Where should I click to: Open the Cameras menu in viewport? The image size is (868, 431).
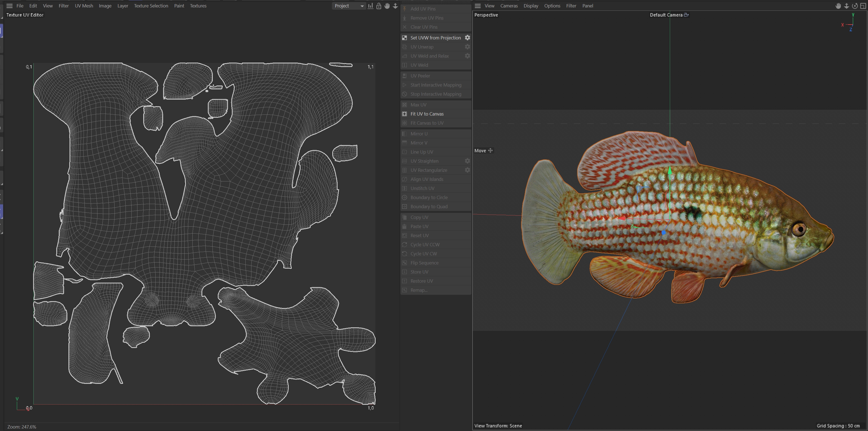coord(509,6)
